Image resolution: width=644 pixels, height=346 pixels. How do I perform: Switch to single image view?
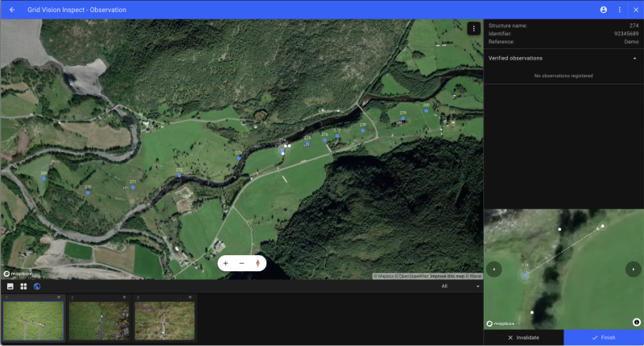(10, 286)
